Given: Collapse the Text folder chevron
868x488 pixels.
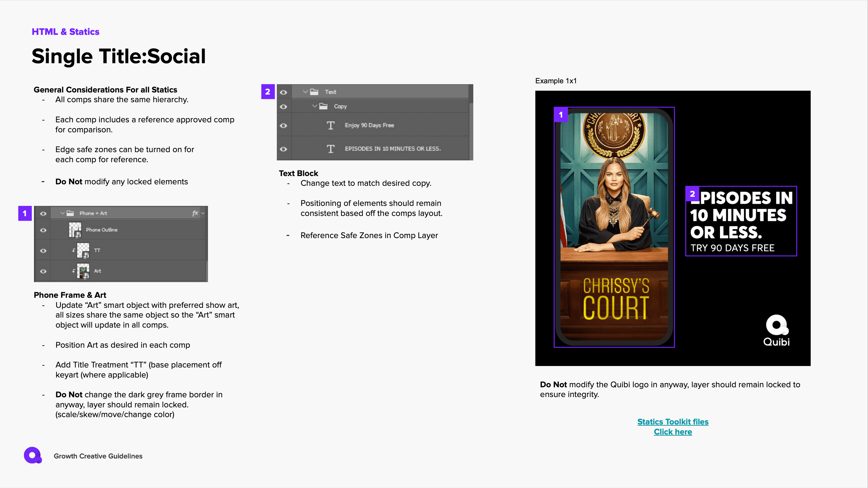Looking at the screenshot, I should click(305, 92).
